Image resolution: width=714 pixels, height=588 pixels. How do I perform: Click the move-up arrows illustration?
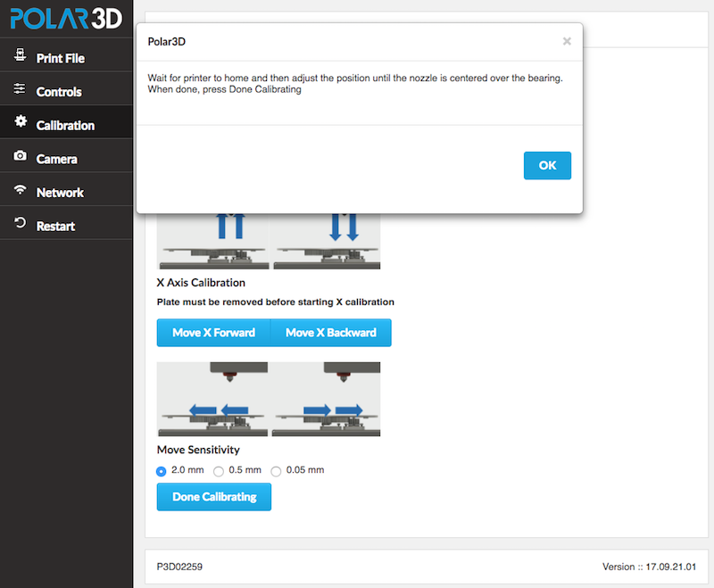coord(212,241)
